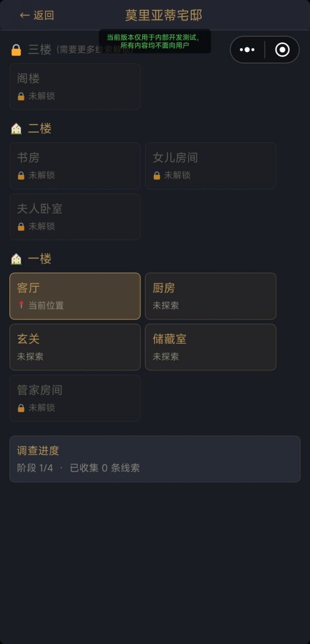The image size is (310, 644).
Task: Tap the 返回 back arrow
Action: point(24,16)
